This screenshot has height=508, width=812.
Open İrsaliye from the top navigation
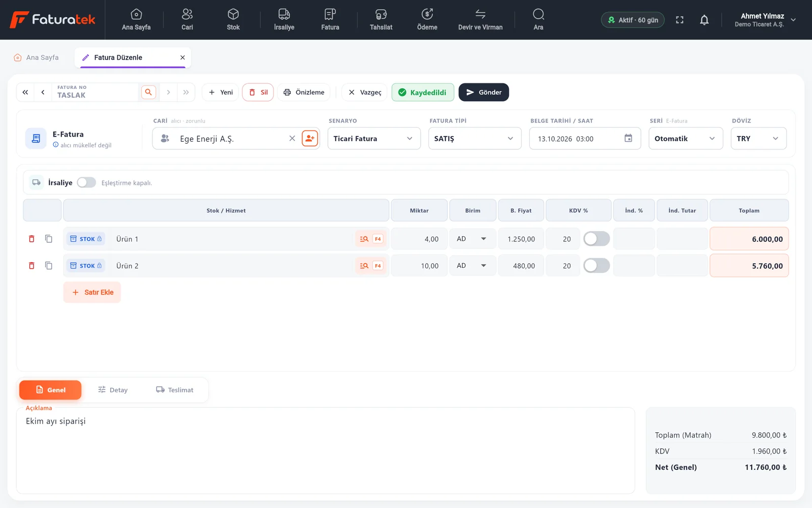(284, 20)
